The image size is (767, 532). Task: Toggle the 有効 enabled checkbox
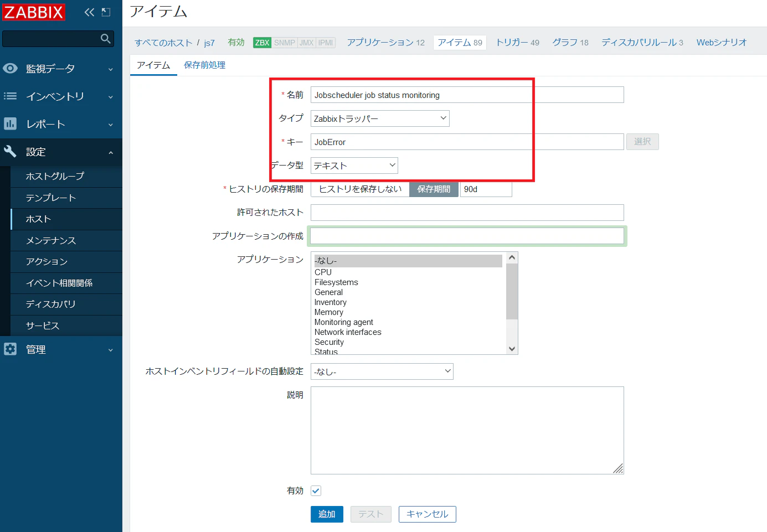(x=316, y=490)
